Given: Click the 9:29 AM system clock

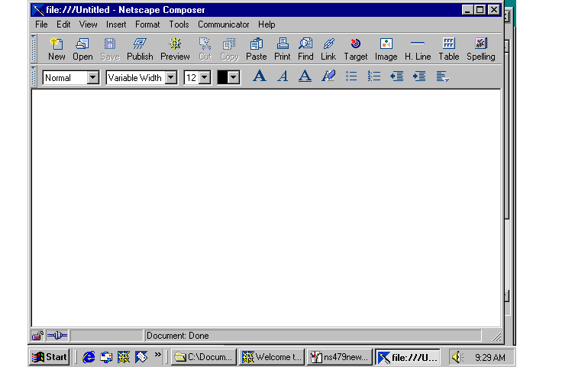Looking at the screenshot, I should (489, 357).
